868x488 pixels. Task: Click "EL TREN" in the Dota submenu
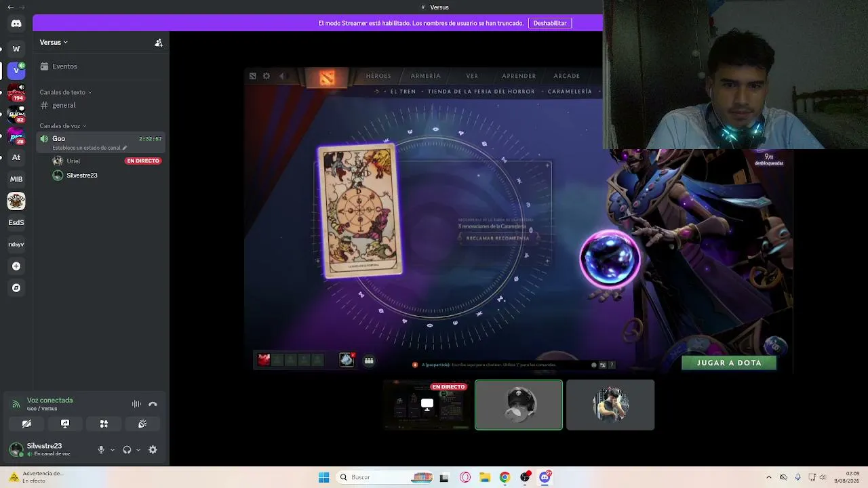coord(403,91)
